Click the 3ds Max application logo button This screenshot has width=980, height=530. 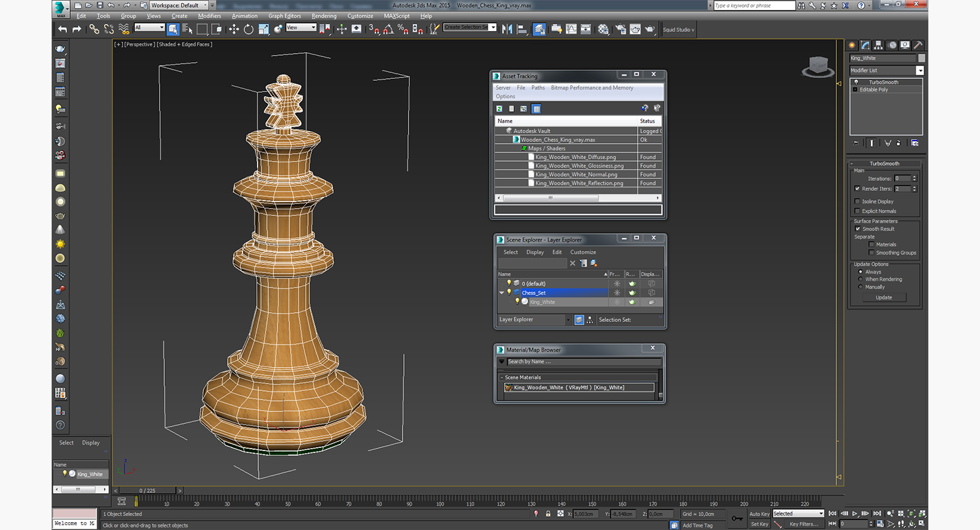61,9
